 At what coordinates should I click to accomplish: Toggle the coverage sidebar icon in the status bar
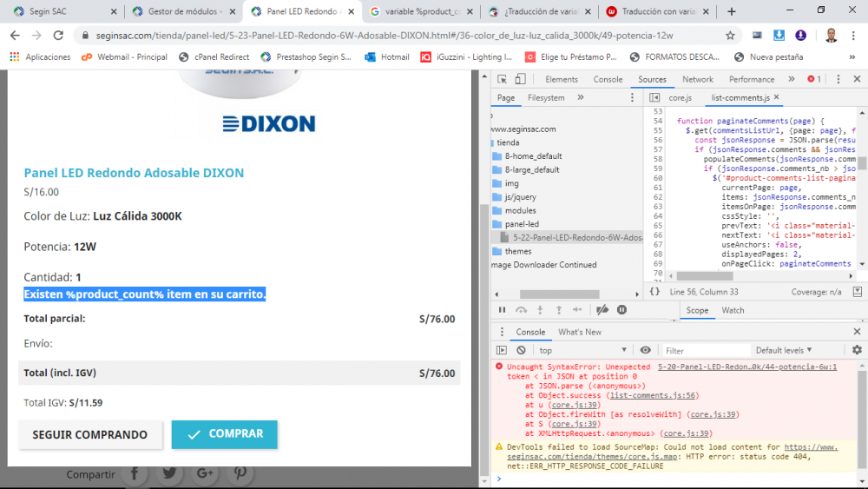[857, 291]
